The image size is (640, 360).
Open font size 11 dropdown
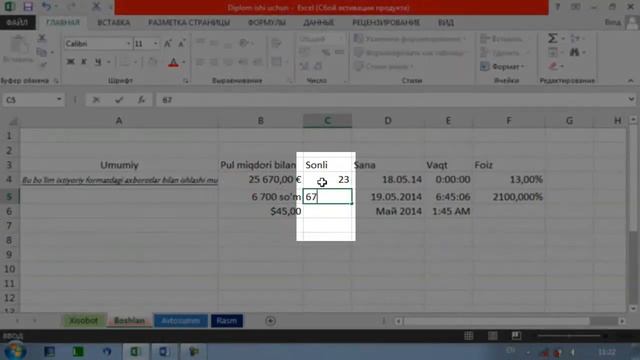pyautogui.click(x=156, y=44)
